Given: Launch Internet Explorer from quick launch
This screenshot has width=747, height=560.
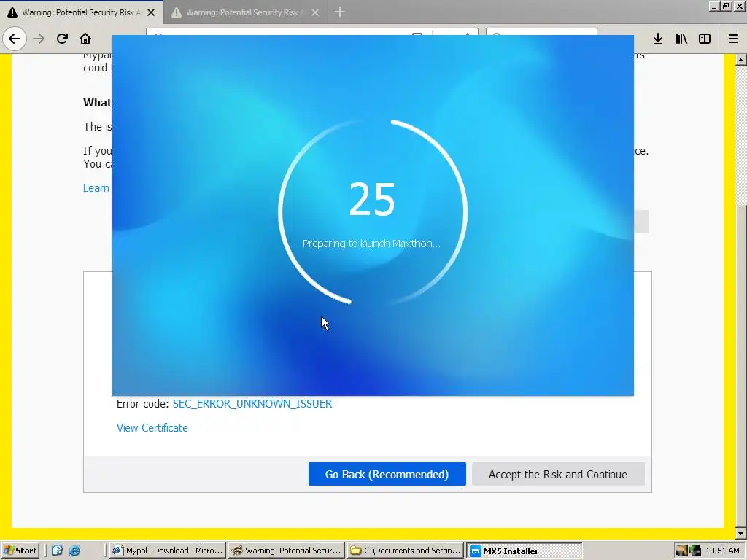Looking at the screenshot, I should (x=74, y=551).
